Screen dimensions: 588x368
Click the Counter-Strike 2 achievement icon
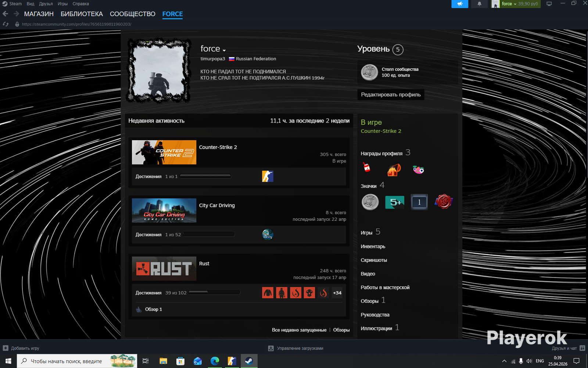(x=268, y=176)
